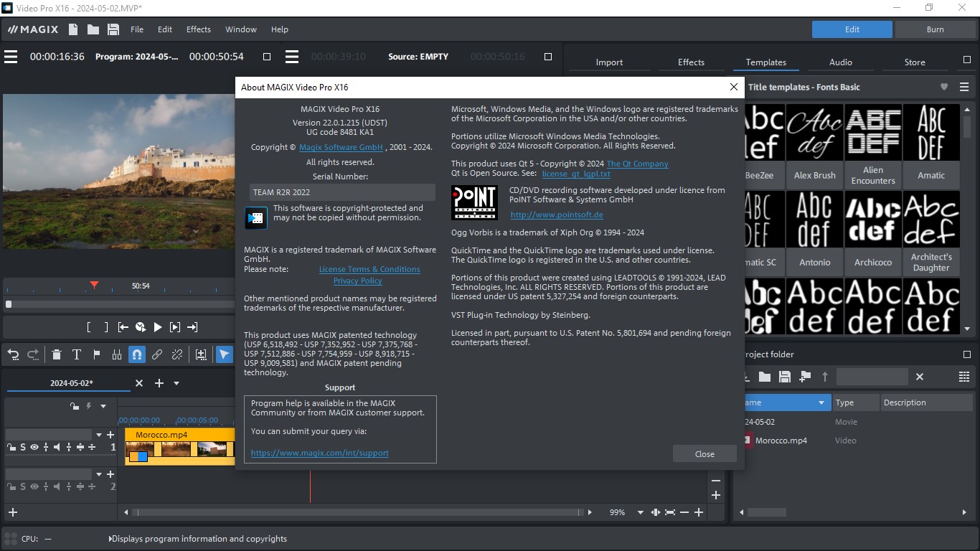This screenshot has width=980, height=551.
Task: Click the Close button in About dialog
Action: point(705,453)
